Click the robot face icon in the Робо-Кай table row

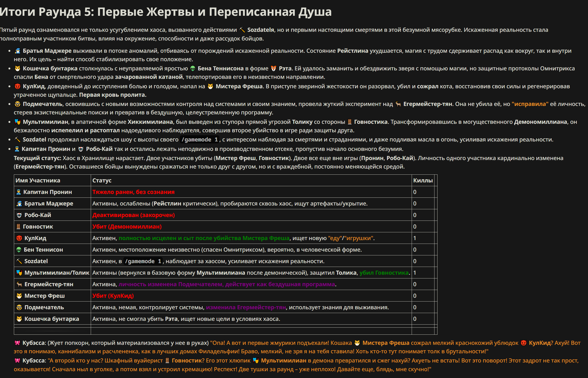(x=19, y=215)
